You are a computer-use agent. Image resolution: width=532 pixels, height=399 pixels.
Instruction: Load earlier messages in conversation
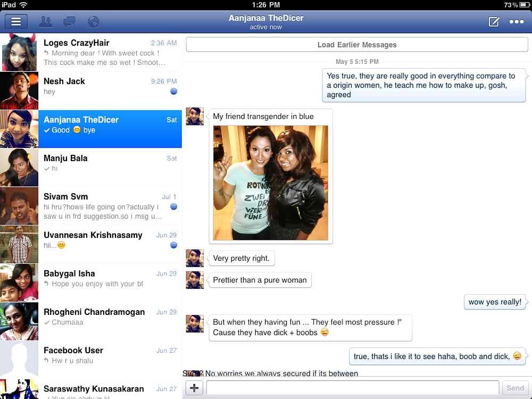(357, 45)
